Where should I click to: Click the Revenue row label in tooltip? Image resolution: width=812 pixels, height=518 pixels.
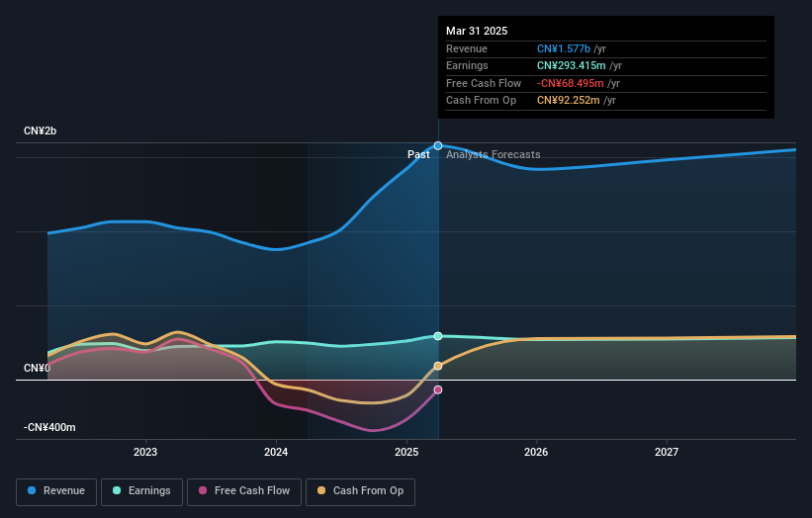coord(467,48)
